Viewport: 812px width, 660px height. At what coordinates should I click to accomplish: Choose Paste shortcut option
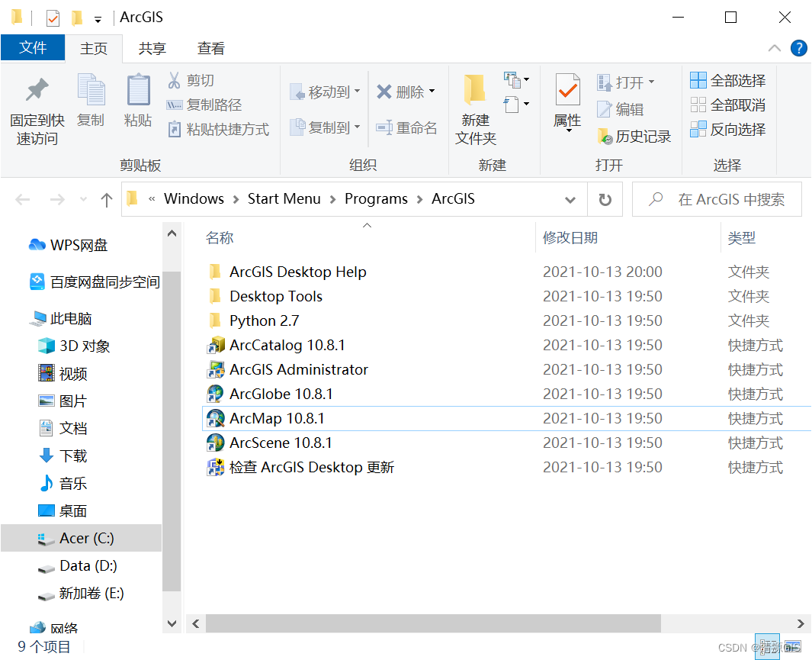[x=218, y=129]
